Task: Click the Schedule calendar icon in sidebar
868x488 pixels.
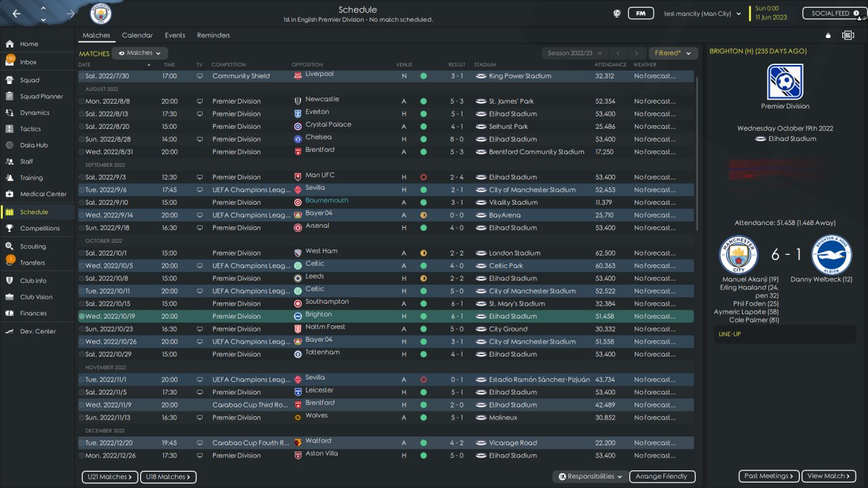Action: [9, 212]
